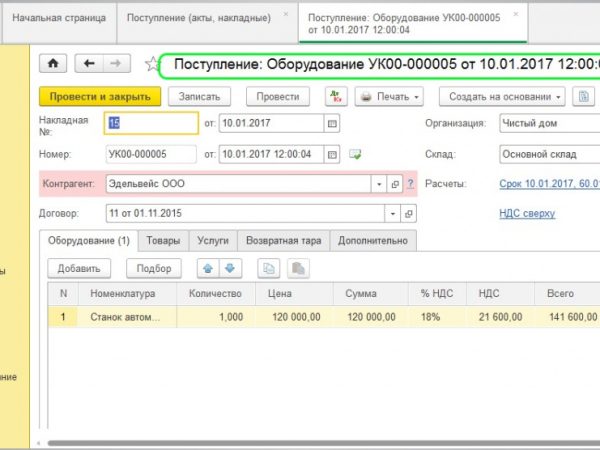Open the НДС сверху link
This screenshot has height=450, width=600.
click(x=526, y=214)
